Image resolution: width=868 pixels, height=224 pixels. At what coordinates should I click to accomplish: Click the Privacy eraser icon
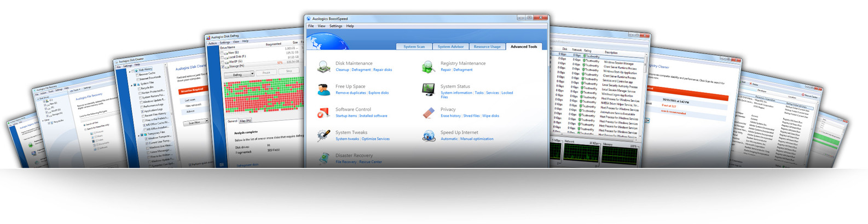[x=428, y=113]
